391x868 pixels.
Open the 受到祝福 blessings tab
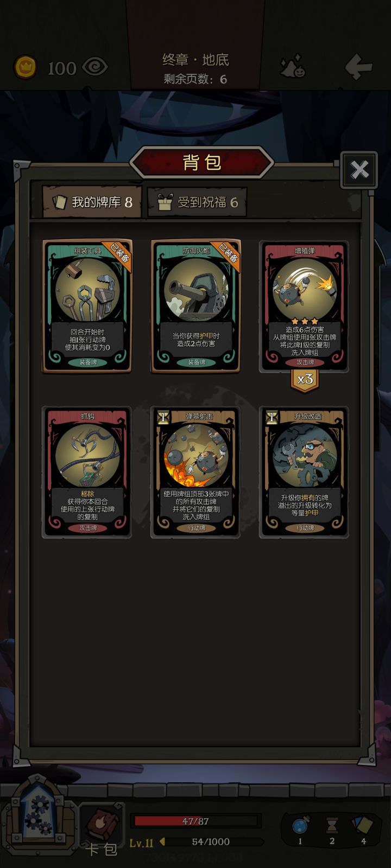pyautogui.click(x=197, y=202)
